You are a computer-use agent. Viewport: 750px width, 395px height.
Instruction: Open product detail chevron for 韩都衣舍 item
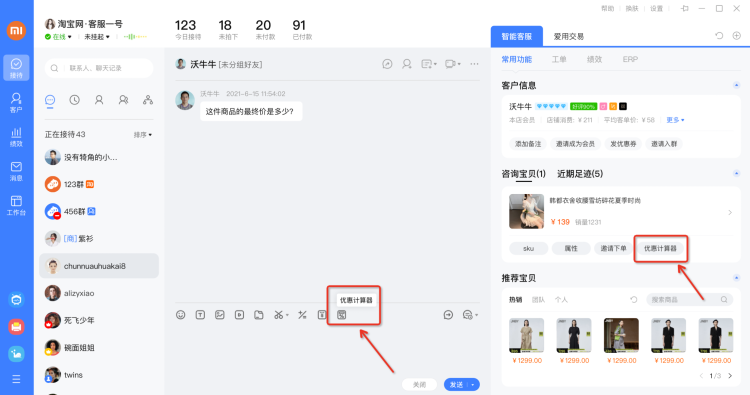click(x=730, y=212)
